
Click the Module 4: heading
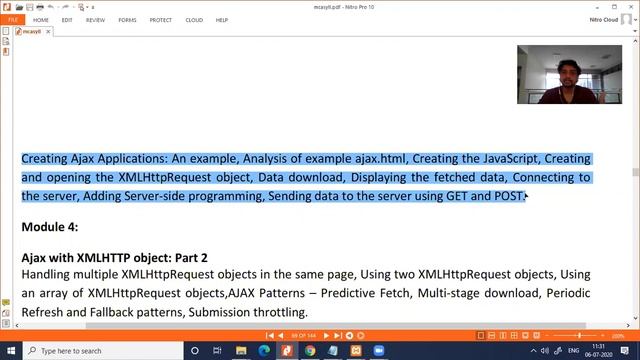(50, 227)
